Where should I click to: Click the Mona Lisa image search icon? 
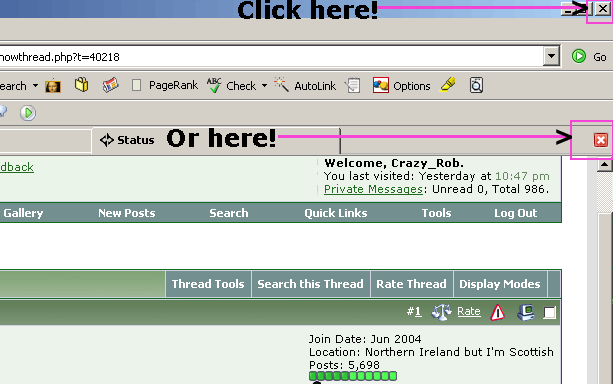53,86
